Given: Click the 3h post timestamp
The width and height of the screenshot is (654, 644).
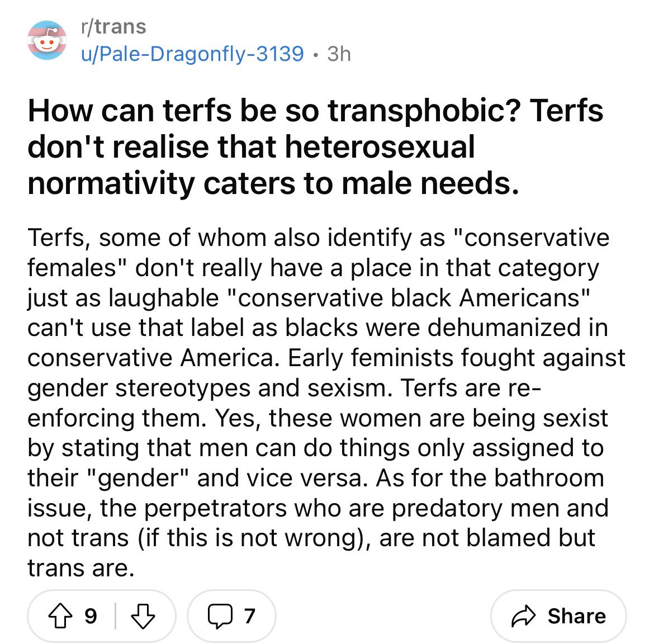Looking at the screenshot, I should pos(339,54).
